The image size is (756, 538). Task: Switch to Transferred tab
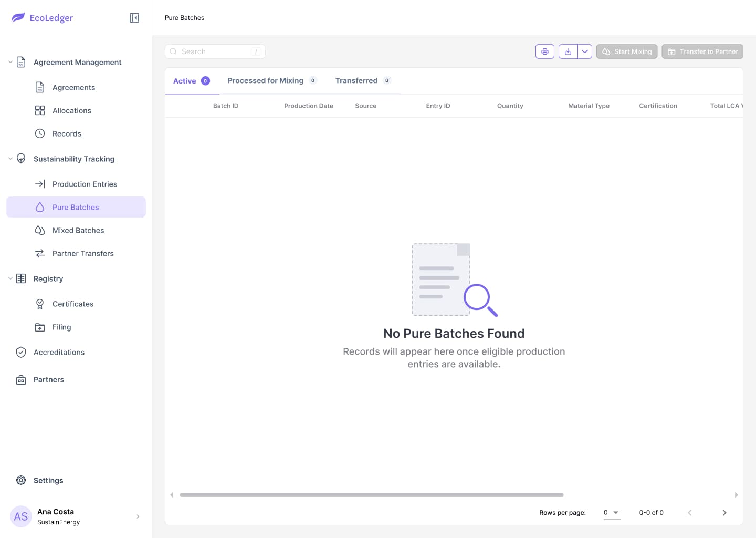click(363, 80)
